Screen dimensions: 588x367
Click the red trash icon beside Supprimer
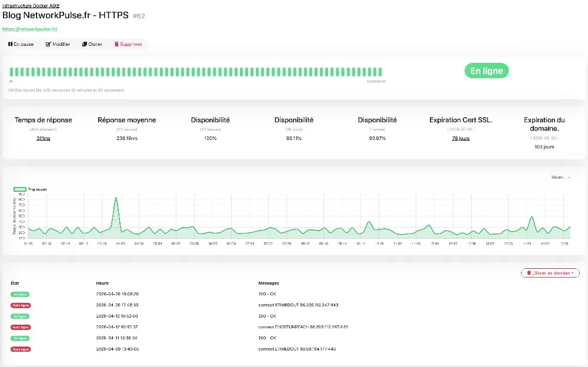[x=116, y=44]
